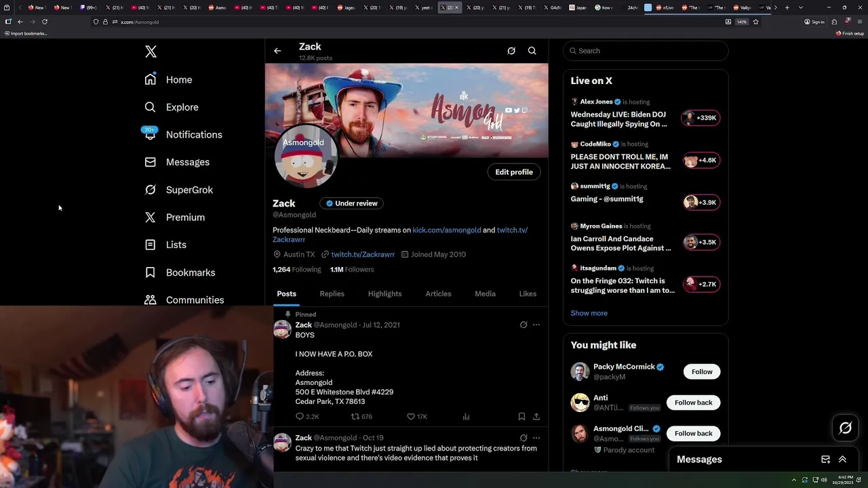The height and width of the screenshot is (488, 868).
Task: Open Lists in sidebar
Action: coord(165,245)
